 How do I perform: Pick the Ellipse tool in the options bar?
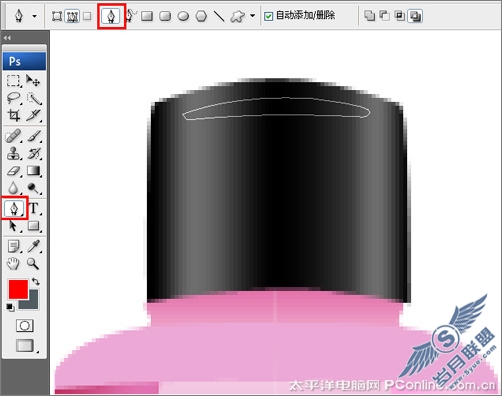click(x=183, y=16)
